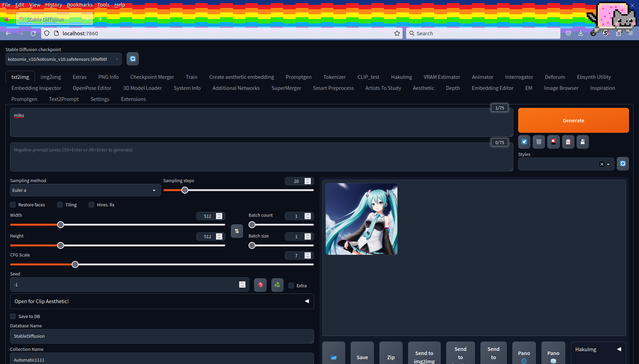
Task: Apply selected styles with the clipboard icon
Action: 568,142
